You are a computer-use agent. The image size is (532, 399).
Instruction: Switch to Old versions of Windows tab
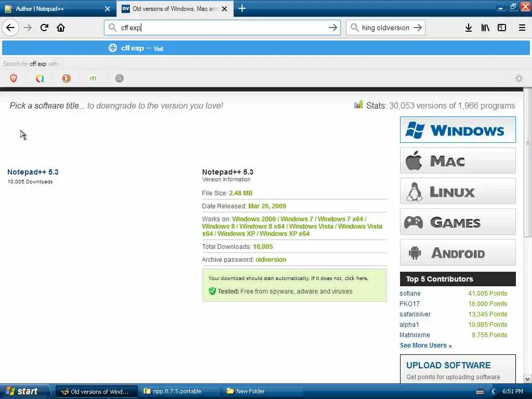click(x=175, y=8)
